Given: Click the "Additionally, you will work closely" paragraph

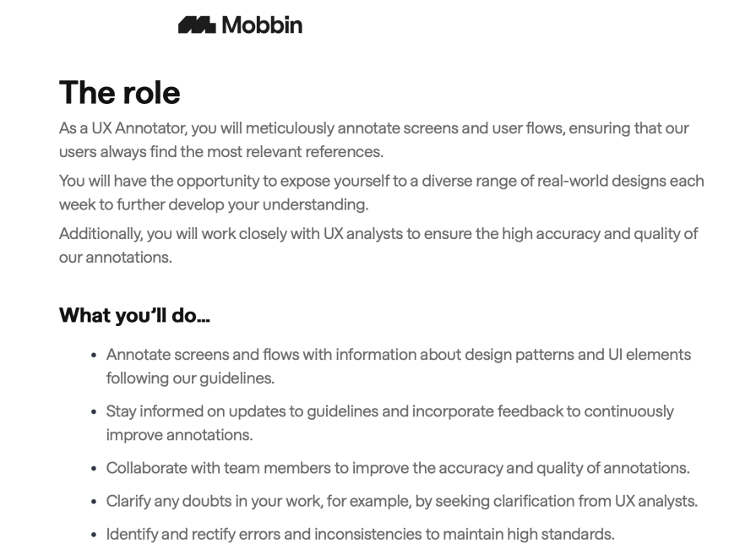Looking at the screenshot, I should click(378, 245).
